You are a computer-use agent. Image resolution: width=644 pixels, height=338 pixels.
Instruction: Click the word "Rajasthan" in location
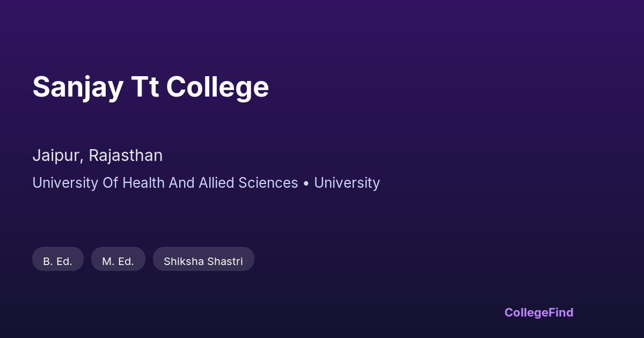126,156
